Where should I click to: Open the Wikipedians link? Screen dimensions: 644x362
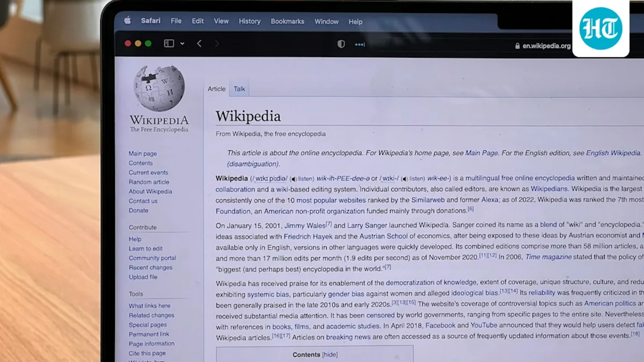click(x=550, y=189)
